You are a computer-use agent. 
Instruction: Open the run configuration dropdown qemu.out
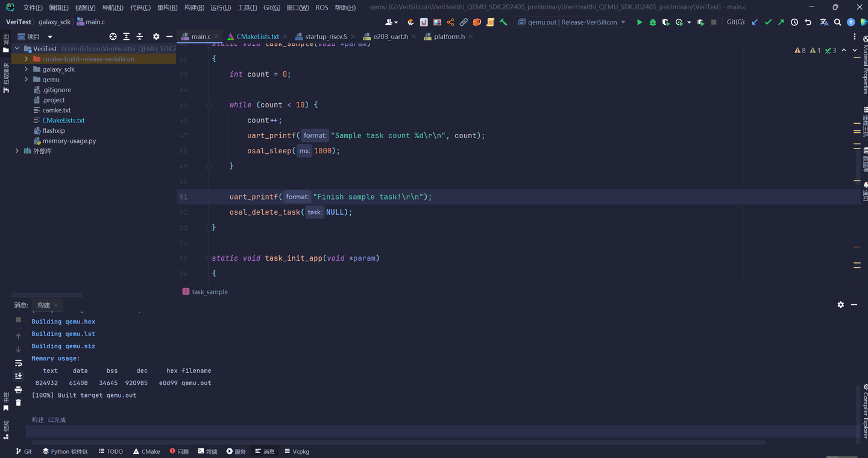571,22
